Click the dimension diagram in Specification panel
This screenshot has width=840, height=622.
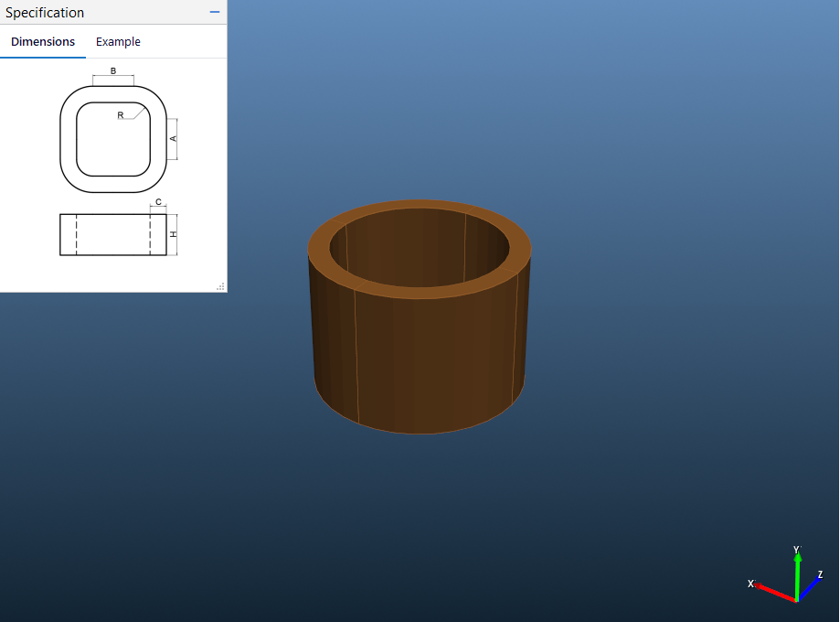point(119,161)
